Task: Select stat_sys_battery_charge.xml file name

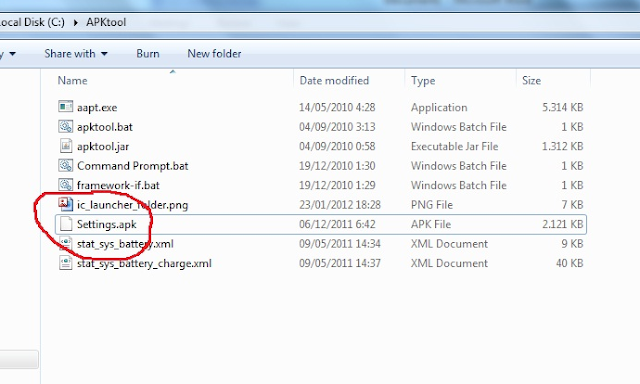Action: (144, 264)
